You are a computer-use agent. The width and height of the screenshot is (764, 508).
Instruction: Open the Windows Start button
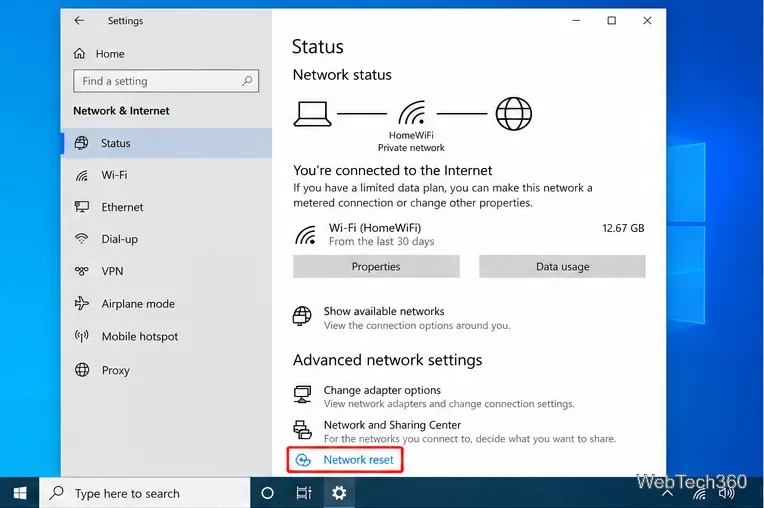click(x=19, y=493)
